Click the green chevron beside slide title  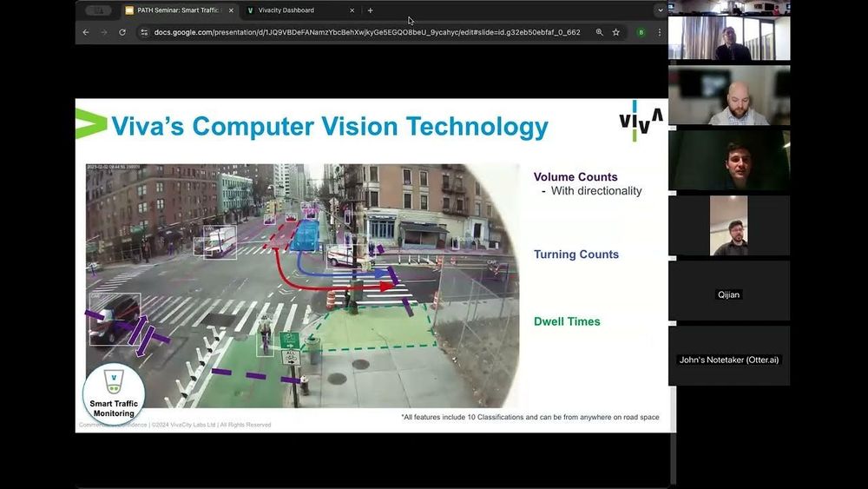[91, 123]
